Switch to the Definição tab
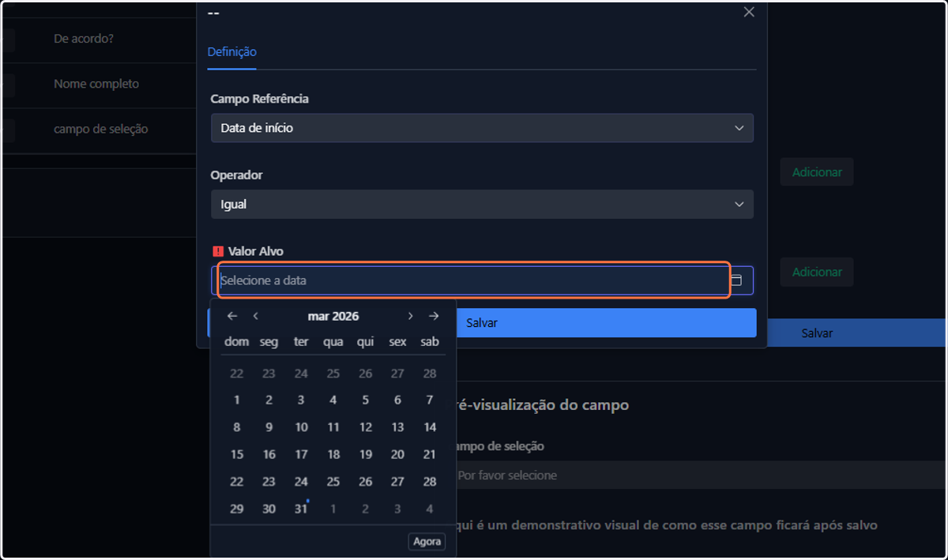This screenshot has width=948, height=560. (231, 52)
